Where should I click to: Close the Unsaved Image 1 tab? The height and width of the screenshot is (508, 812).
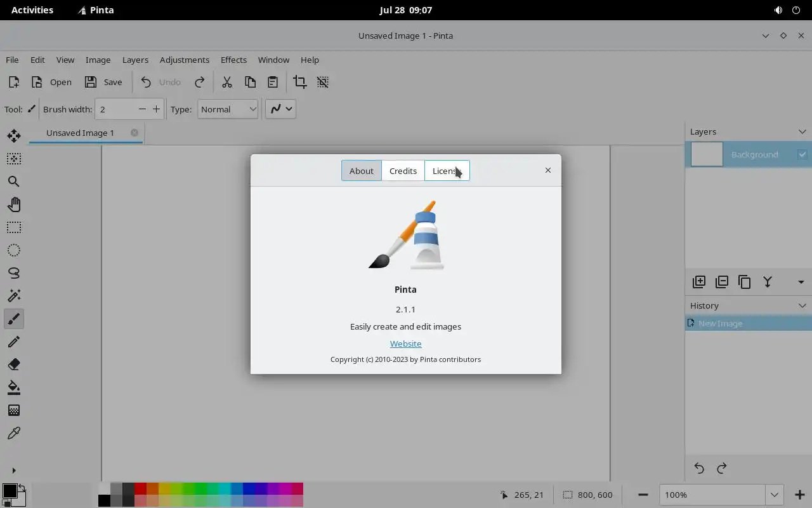[134, 133]
